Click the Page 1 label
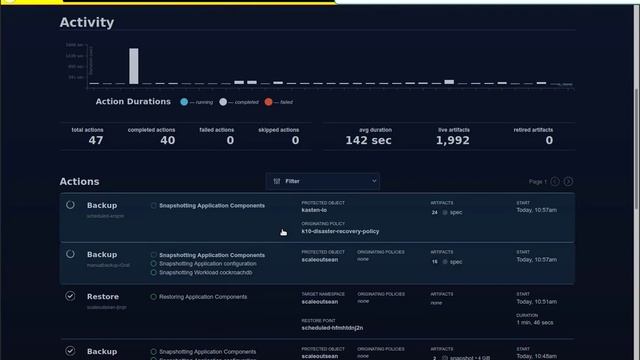Screen dimensions: 640x360 tap(538, 182)
